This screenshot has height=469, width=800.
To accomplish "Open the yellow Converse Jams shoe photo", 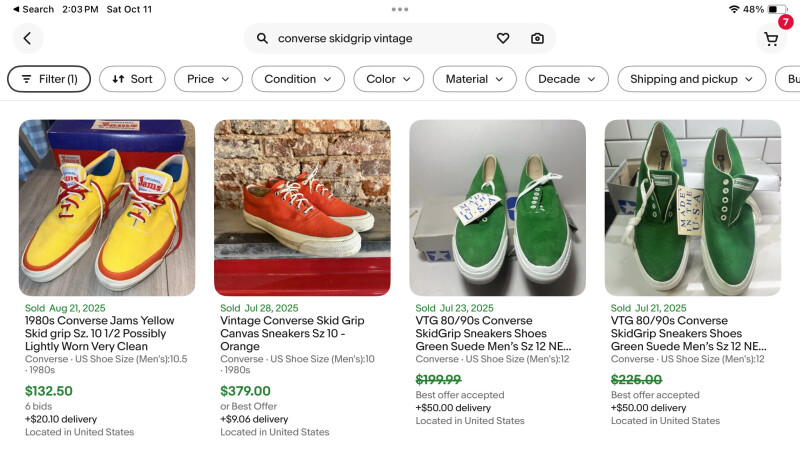I will pyautogui.click(x=107, y=207).
